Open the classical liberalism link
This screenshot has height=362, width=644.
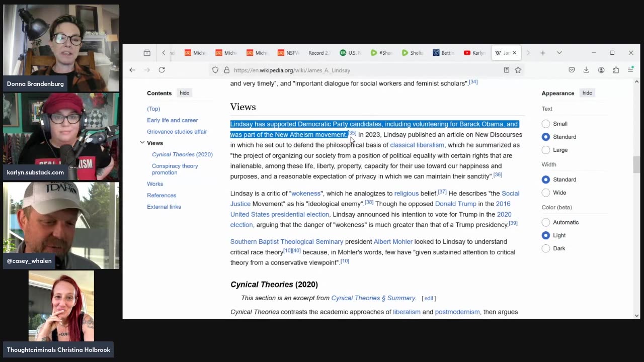click(417, 145)
